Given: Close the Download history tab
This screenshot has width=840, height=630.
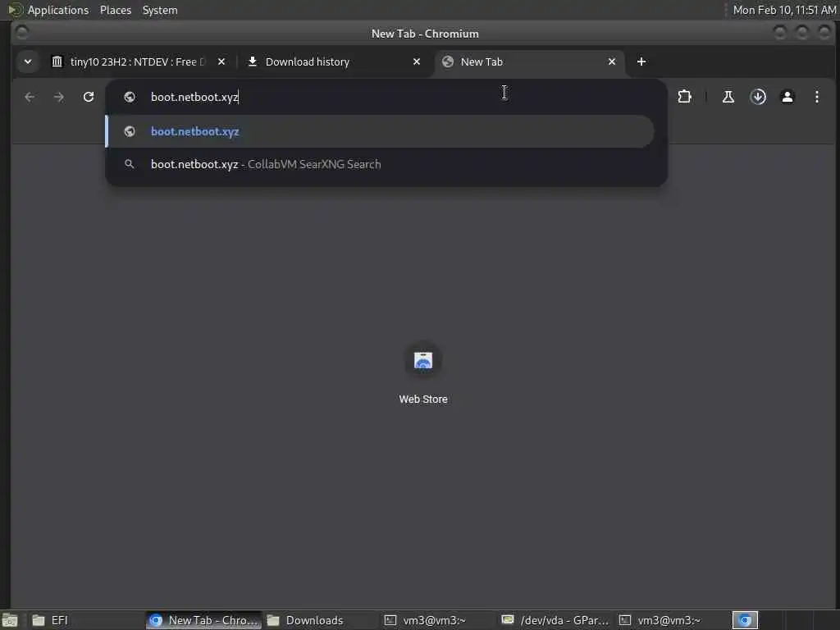Looking at the screenshot, I should 417,62.
